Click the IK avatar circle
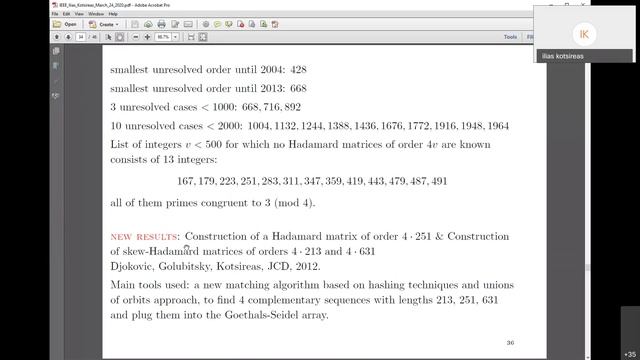The width and height of the screenshot is (640, 360). [584, 34]
